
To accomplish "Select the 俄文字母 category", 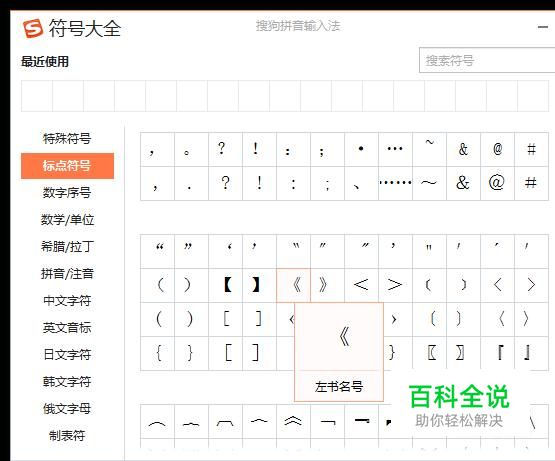I will coord(67,409).
